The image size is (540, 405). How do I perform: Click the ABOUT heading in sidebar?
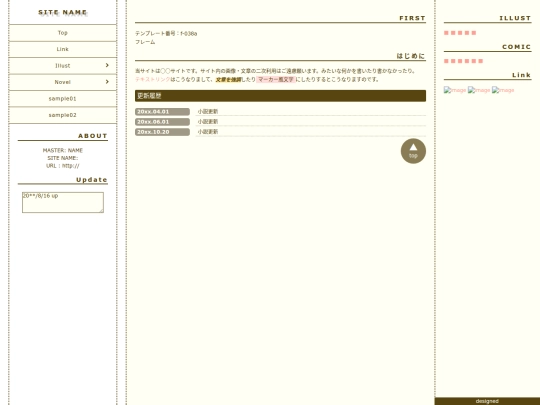click(x=93, y=136)
